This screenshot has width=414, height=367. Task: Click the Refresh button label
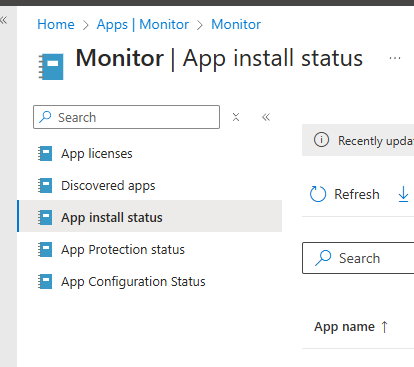point(357,194)
